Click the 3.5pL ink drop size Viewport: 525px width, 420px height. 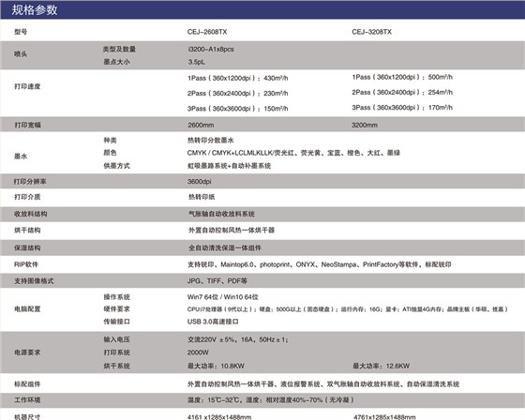point(197,62)
